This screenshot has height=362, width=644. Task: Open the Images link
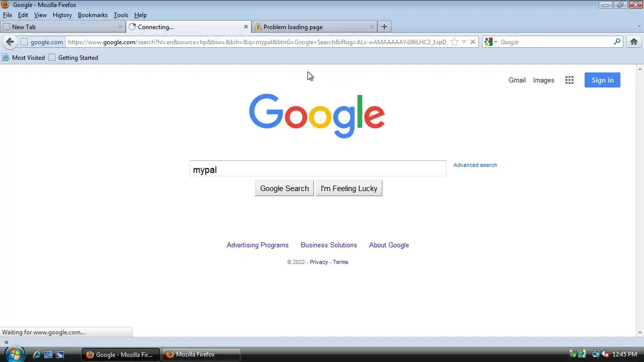pyautogui.click(x=543, y=80)
